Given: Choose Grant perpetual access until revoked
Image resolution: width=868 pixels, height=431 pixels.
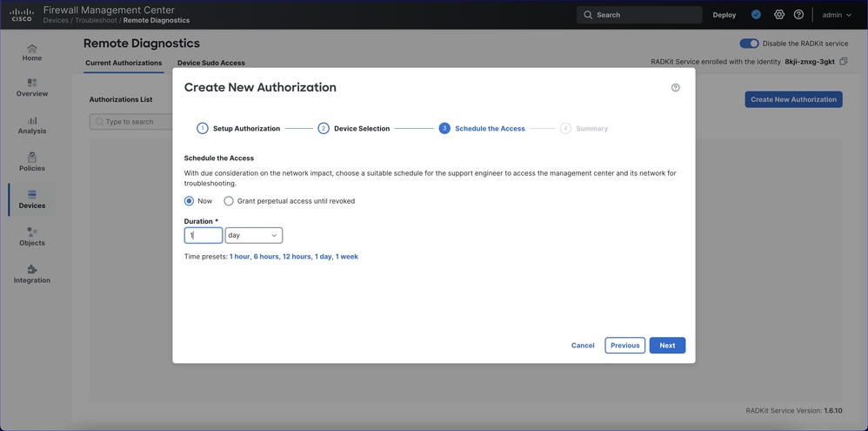Looking at the screenshot, I should (230, 201).
